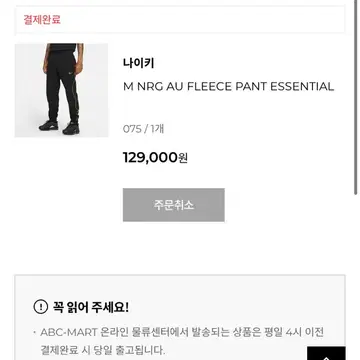Click the bullet point before ABC-MART text
Screen dimensions: 360x360
pyautogui.click(x=34, y=333)
